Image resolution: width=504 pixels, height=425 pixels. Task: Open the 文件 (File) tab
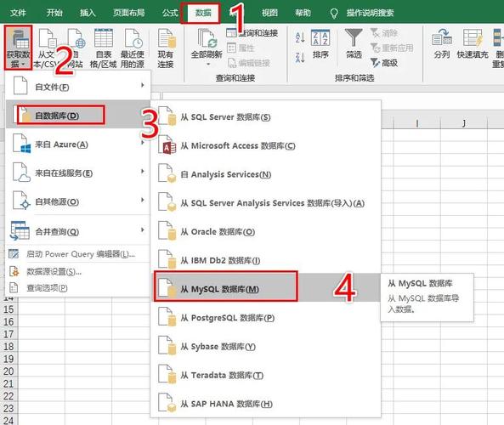click(x=18, y=13)
